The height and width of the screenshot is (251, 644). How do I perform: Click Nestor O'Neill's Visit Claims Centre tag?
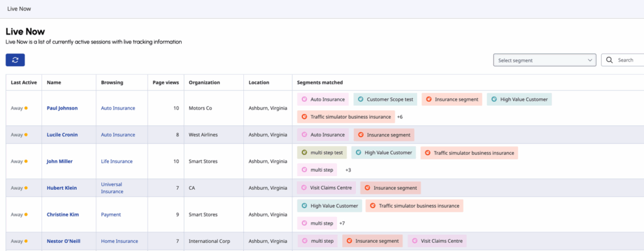(437, 241)
